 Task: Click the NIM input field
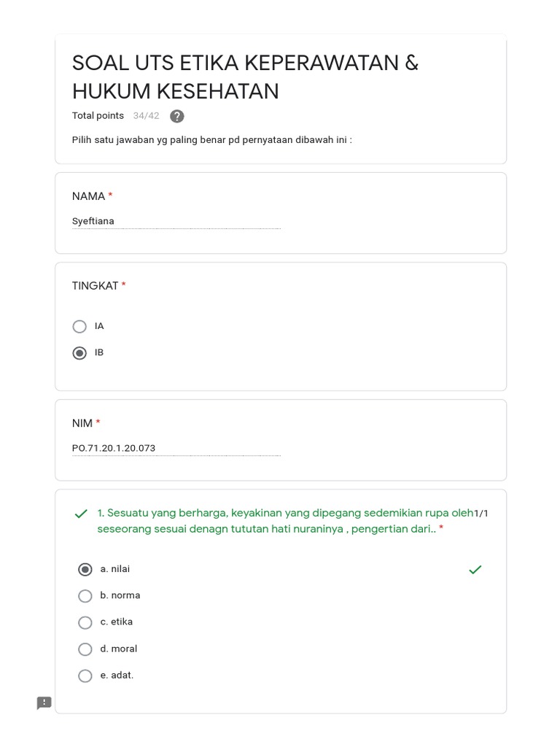[176, 448]
